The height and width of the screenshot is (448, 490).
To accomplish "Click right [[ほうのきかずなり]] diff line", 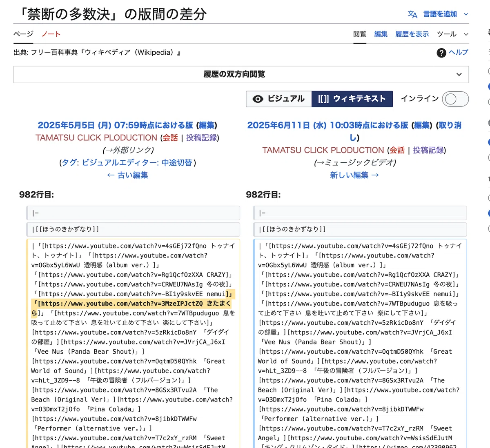I will pos(360,229).
